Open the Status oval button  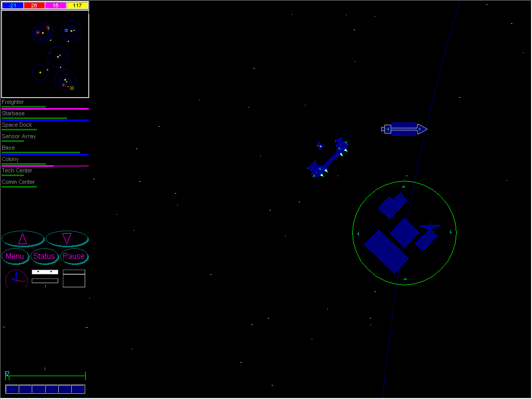tap(45, 257)
